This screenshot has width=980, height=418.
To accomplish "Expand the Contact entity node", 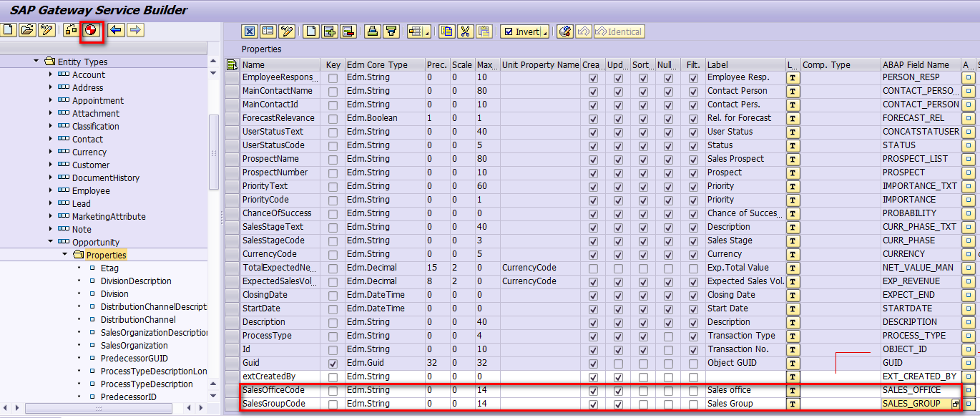I will coord(50,139).
